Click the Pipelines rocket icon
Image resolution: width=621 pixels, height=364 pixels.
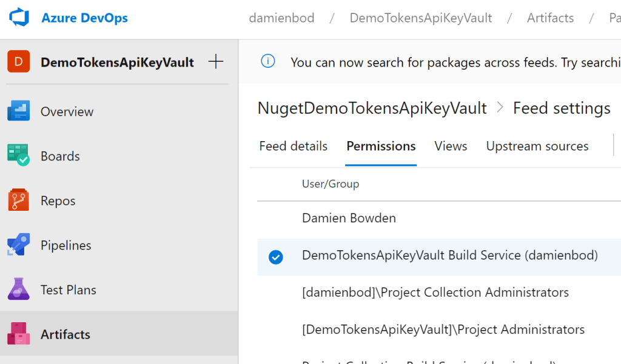18,245
